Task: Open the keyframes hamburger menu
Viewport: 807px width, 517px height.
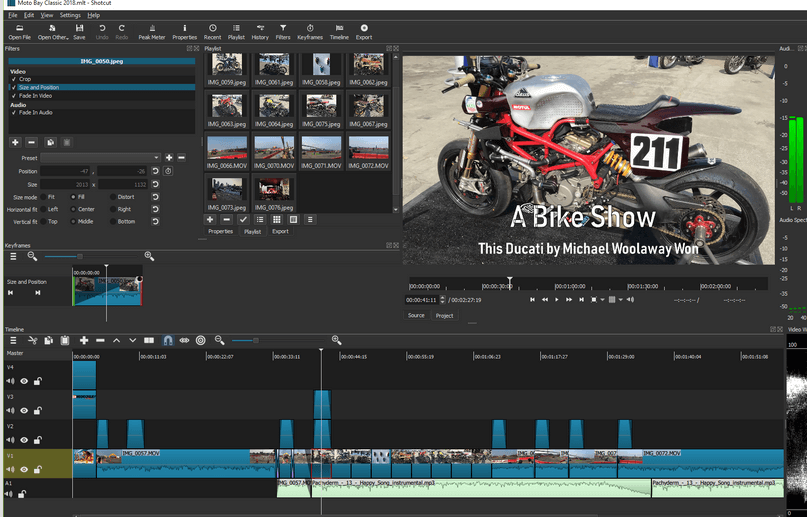Action: pyautogui.click(x=13, y=256)
